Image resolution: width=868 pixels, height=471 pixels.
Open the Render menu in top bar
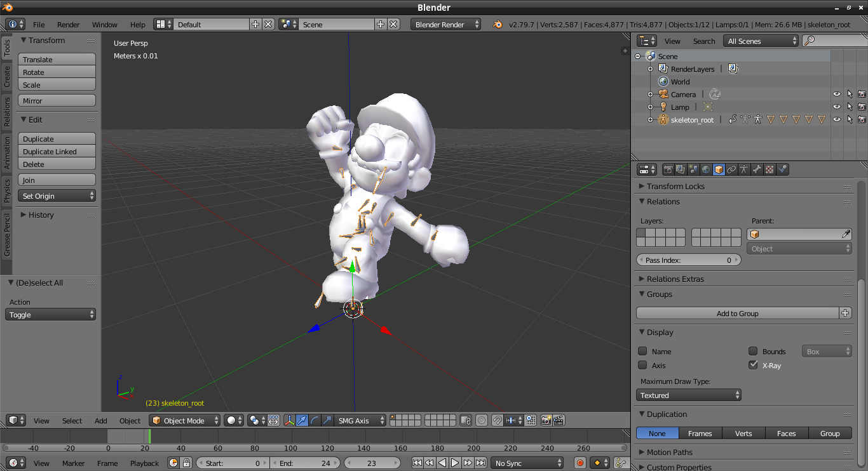tap(69, 25)
